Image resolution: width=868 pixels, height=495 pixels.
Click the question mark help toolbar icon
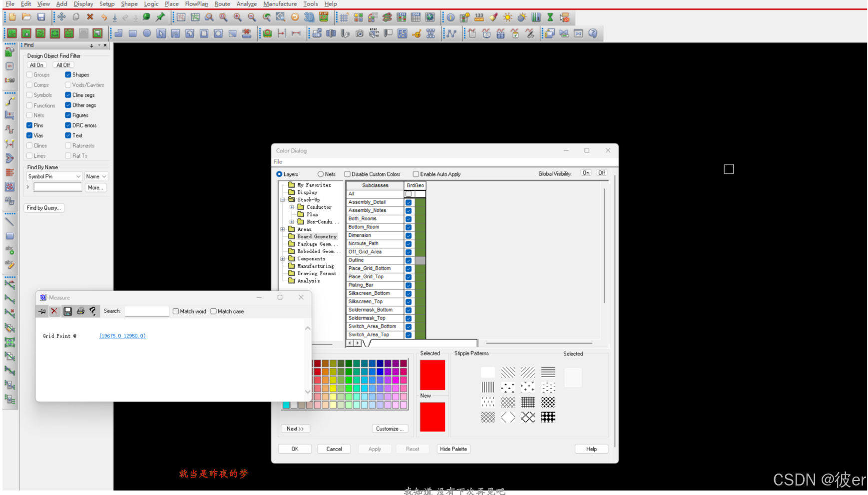coord(593,33)
